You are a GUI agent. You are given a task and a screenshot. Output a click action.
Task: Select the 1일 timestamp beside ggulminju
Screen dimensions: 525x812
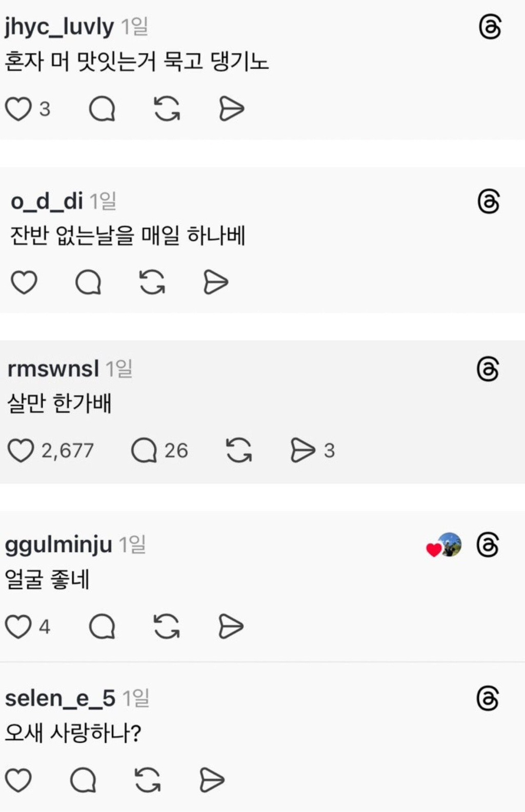(x=133, y=545)
